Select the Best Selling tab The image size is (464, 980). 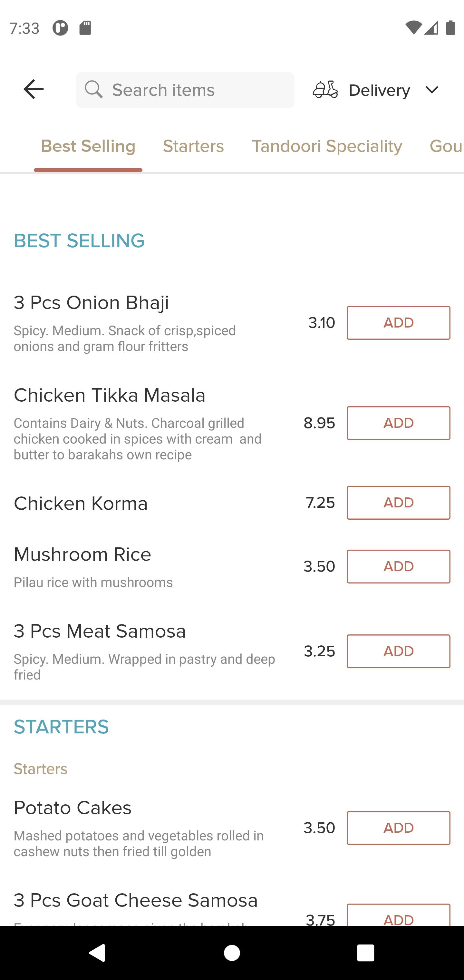tap(88, 146)
